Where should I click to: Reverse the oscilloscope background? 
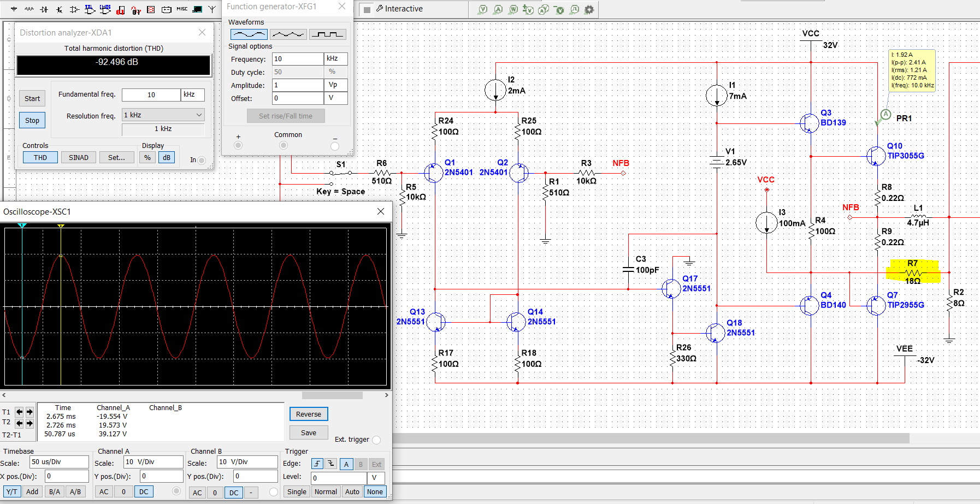309,414
